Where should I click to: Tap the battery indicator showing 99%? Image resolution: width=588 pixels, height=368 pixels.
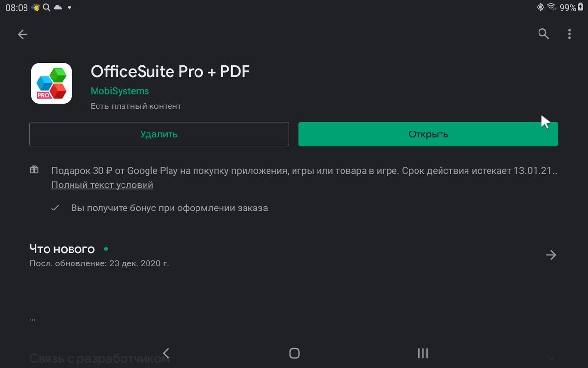(x=572, y=7)
